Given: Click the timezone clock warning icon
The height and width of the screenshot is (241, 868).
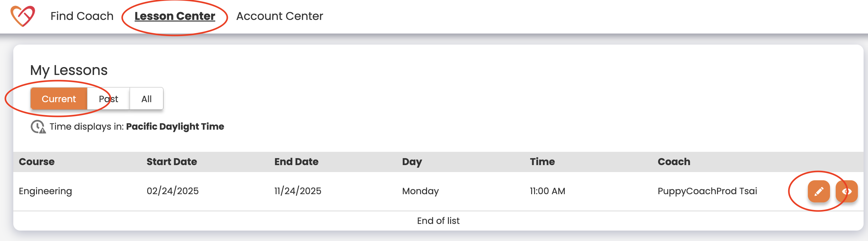Looking at the screenshot, I should tap(38, 127).
